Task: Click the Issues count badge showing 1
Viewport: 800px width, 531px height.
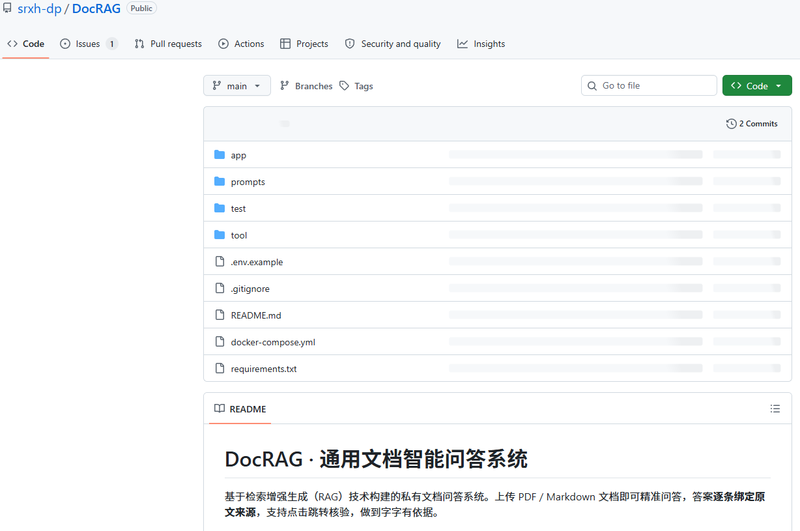Action: pyautogui.click(x=112, y=44)
